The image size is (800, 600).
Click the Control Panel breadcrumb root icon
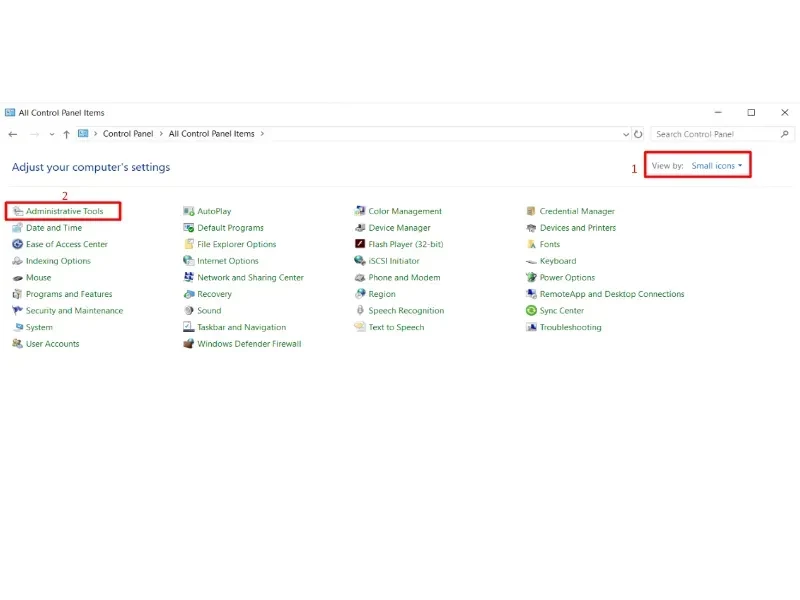pos(83,134)
